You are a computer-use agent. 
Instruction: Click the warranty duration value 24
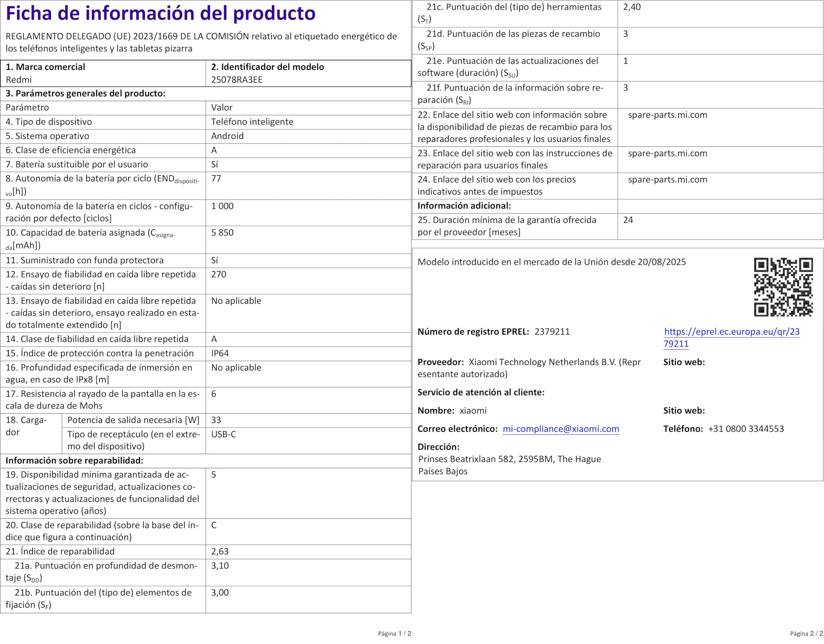(x=628, y=220)
